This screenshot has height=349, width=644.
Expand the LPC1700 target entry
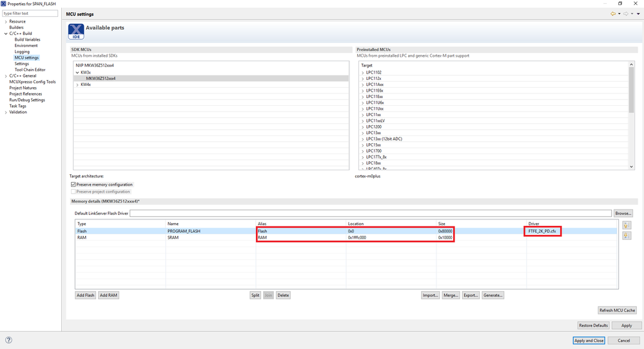(363, 151)
